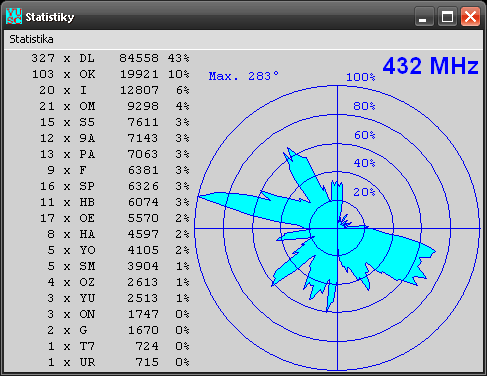Screen dimensions: 487x376
Task: Select the S5 row with 7611 points
Action: coord(114,122)
